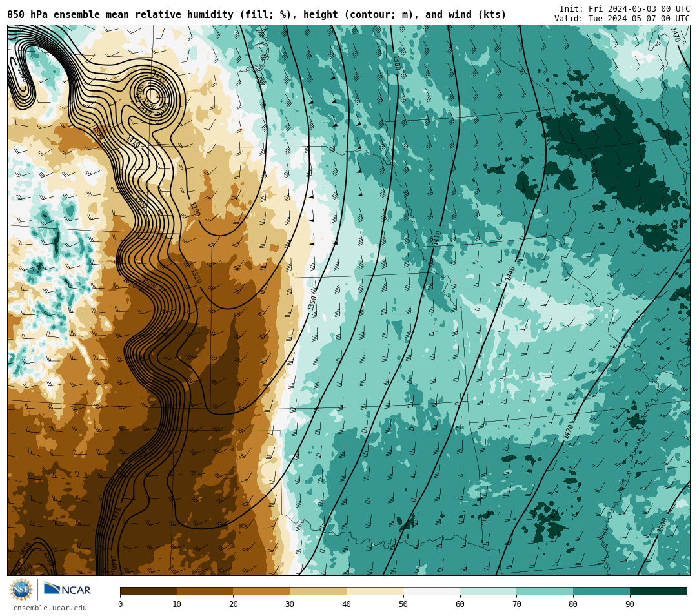Viewport: 697px width, 616px height.
Task: Click the 1320 contour label
Action: click(196, 276)
